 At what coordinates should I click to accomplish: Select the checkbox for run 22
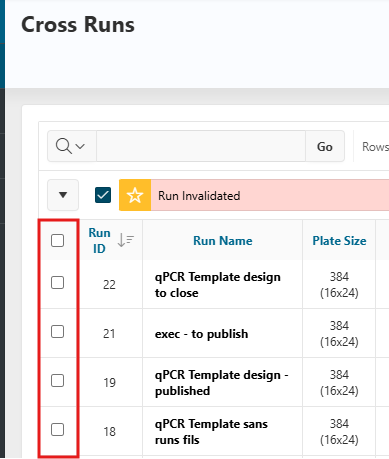pos(57,283)
